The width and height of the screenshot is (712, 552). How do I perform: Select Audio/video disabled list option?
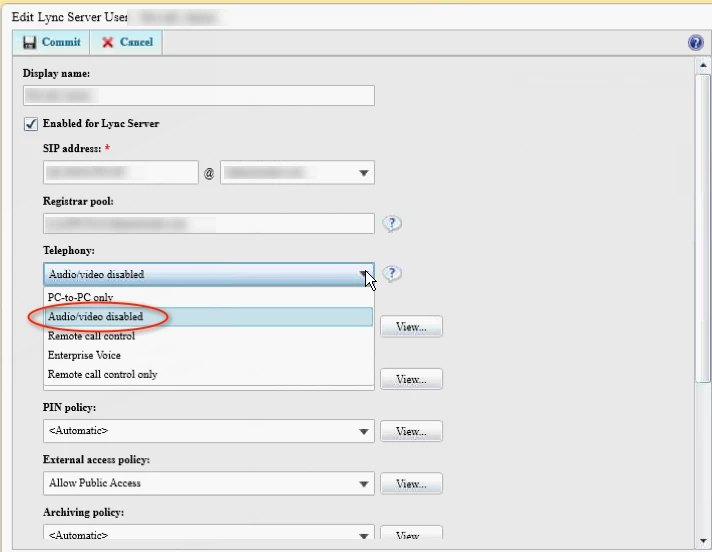pos(209,316)
